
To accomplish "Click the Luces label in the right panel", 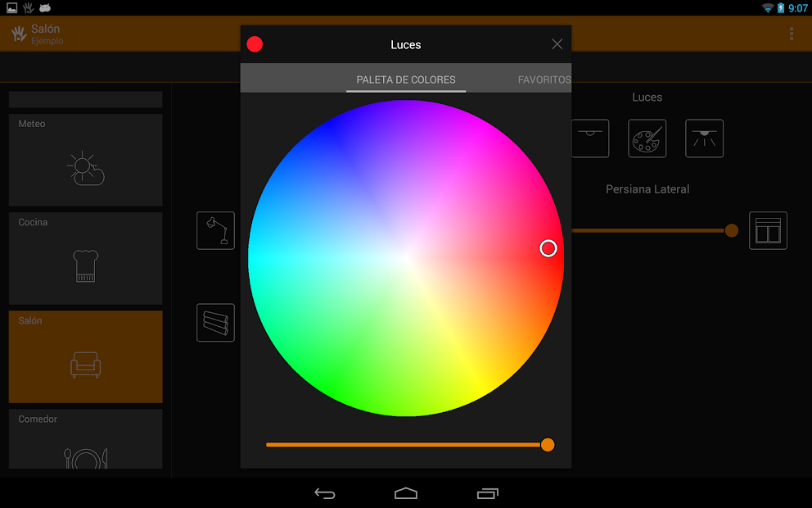I will (647, 98).
